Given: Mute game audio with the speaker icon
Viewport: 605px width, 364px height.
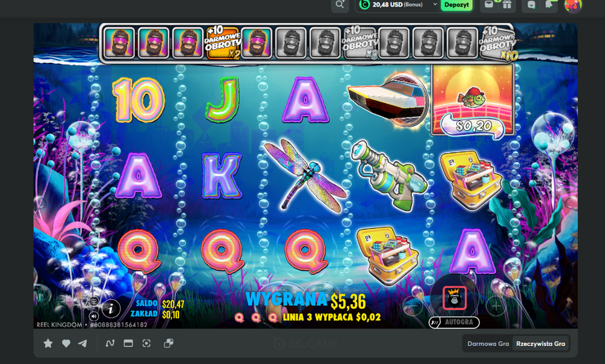Looking at the screenshot, I should (x=94, y=315).
